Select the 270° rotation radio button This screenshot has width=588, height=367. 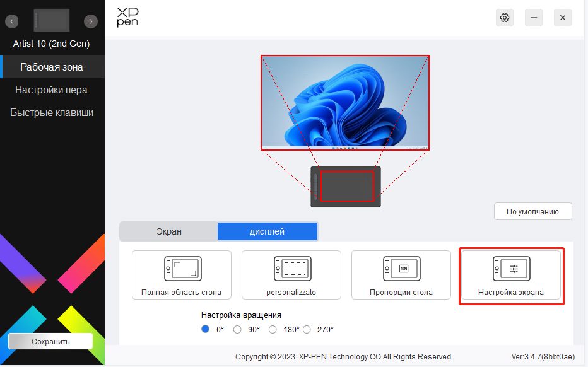[x=307, y=330]
